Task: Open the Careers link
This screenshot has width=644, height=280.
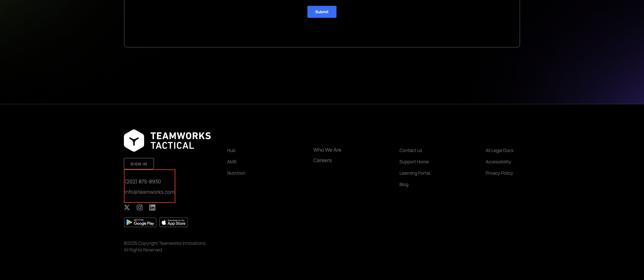Action: pyautogui.click(x=322, y=160)
